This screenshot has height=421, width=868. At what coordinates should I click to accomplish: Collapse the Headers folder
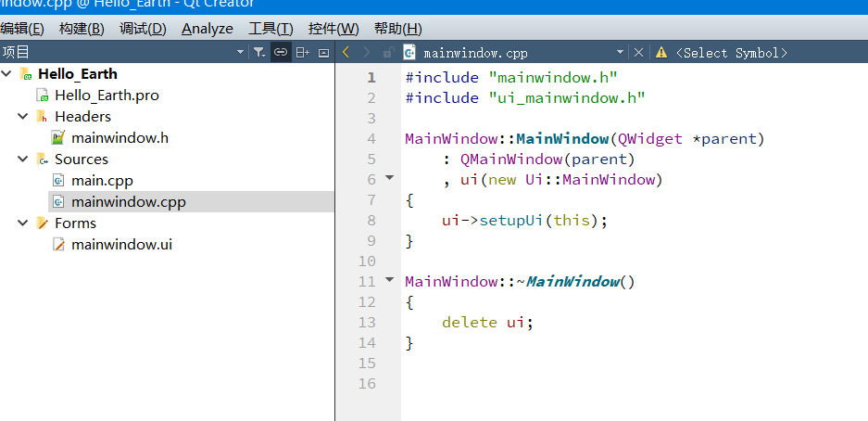pos(23,116)
